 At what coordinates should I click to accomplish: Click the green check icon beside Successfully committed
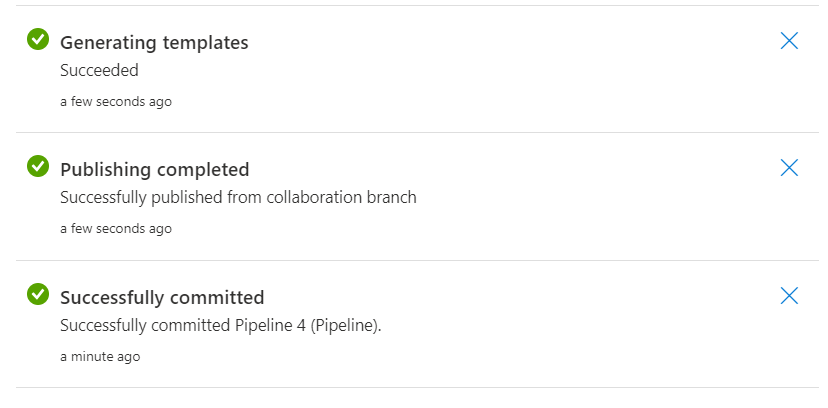click(38, 294)
